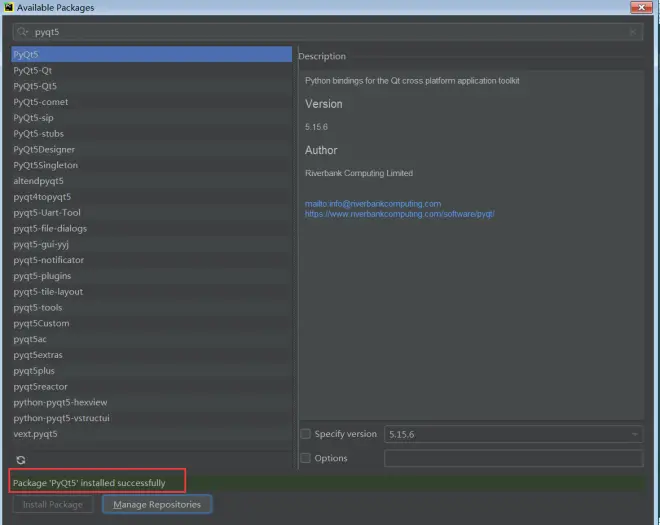Select pyqt4topyqt5 package
The height and width of the screenshot is (525, 660).
point(152,197)
